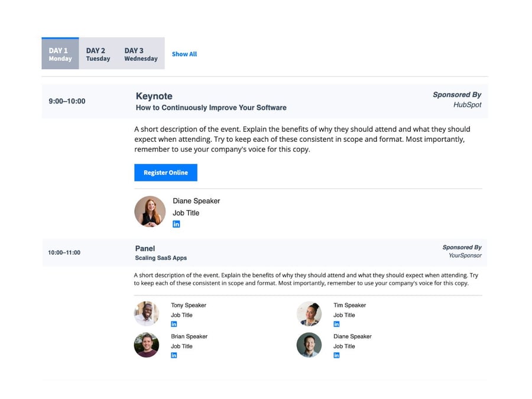This screenshot has height=399, width=532.
Task: Open the Panel Scaling SaaS Apps session
Action: coord(145,248)
